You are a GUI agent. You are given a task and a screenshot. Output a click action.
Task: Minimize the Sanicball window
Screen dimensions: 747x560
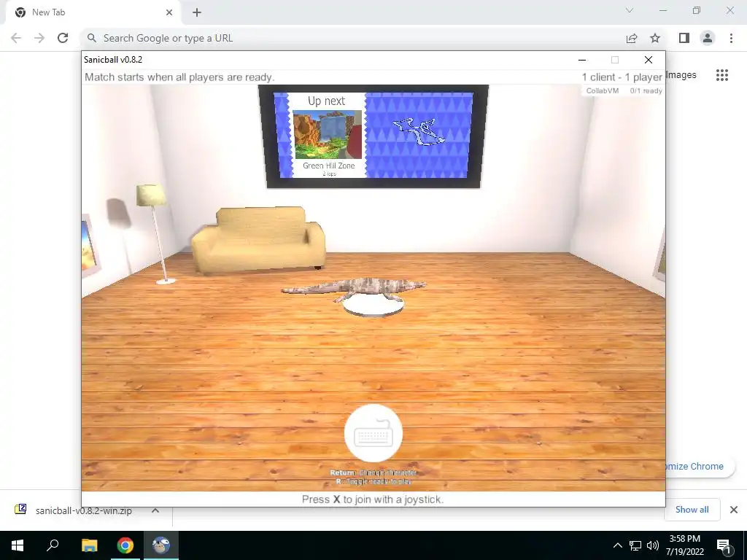click(x=581, y=60)
